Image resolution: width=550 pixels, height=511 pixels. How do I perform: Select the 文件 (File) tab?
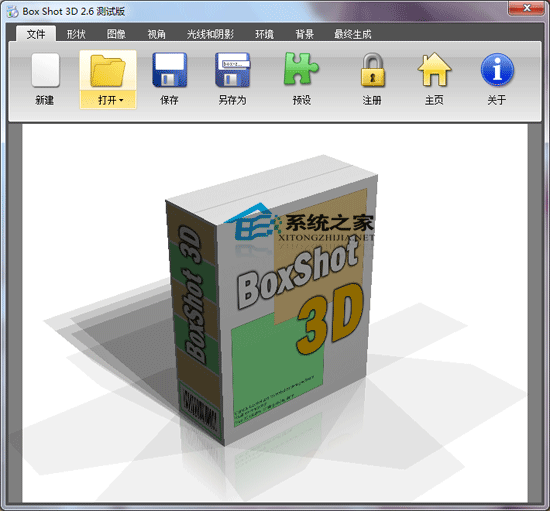[x=36, y=34]
